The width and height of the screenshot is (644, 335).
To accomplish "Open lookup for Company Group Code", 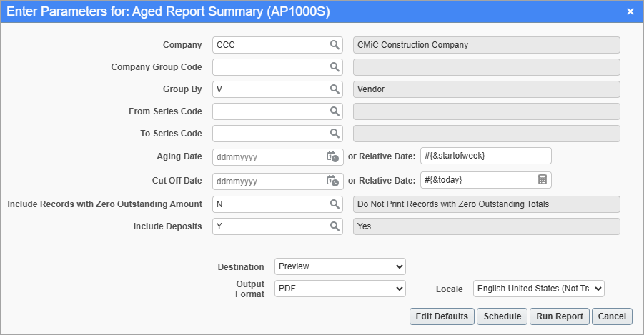I will coord(335,67).
